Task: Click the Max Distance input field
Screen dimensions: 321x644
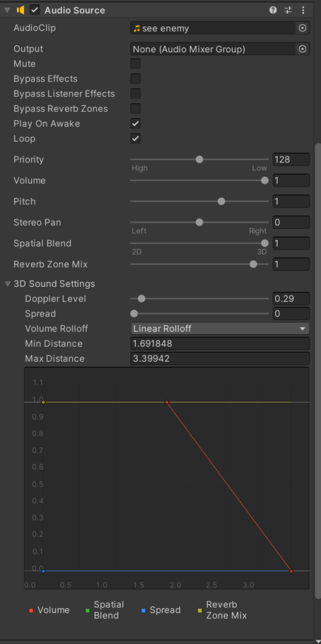Action: (x=220, y=358)
